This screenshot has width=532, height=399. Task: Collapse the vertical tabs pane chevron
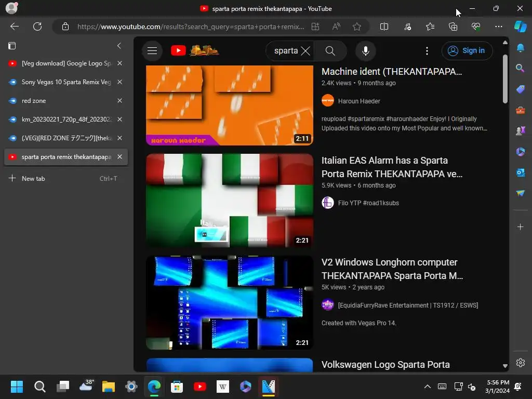(119, 46)
